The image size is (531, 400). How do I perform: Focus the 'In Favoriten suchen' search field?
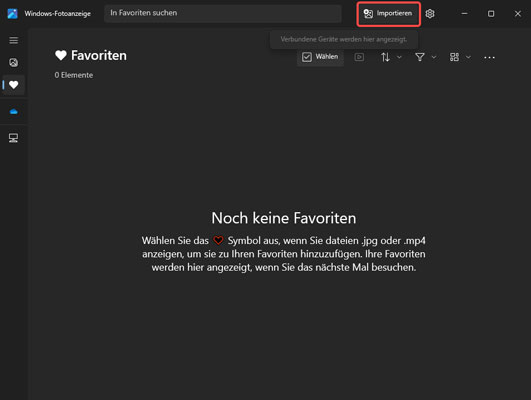click(x=223, y=14)
